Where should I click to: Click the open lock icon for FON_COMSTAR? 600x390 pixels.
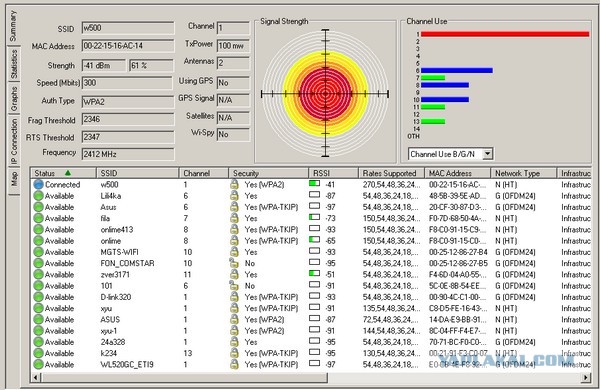(234, 263)
